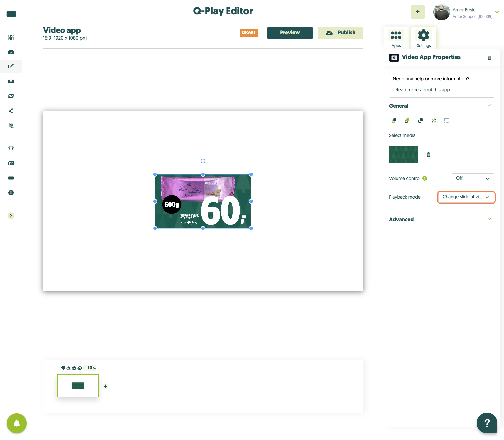Open the exclamation warning icon in sidebar
Screen dimensions: 504x440
tap(11, 193)
